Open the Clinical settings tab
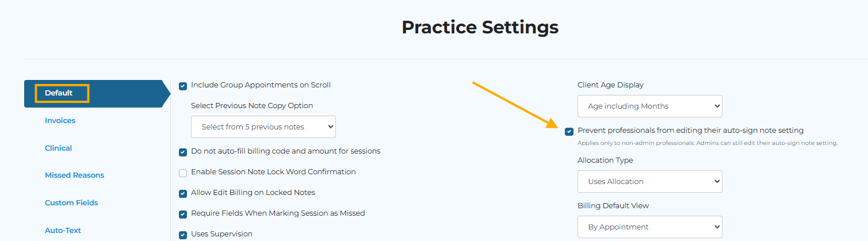This screenshot has height=241, width=868. tap(58, 148)
